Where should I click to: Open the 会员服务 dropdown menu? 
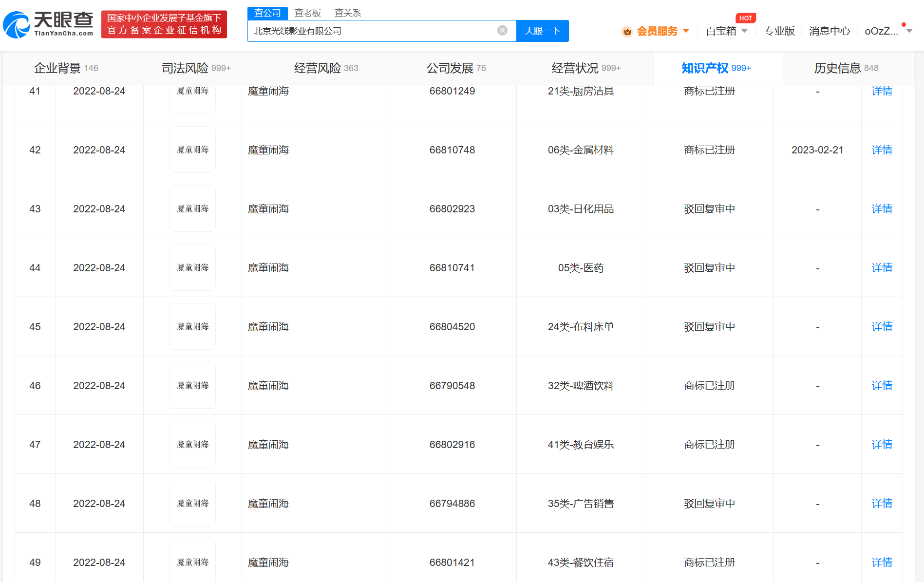pos(658,31)
